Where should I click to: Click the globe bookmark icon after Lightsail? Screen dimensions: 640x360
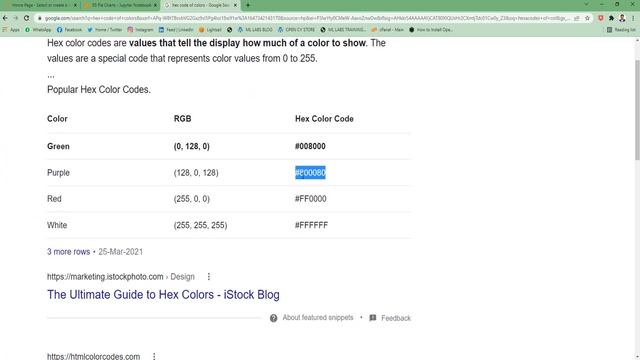[229, 30]
